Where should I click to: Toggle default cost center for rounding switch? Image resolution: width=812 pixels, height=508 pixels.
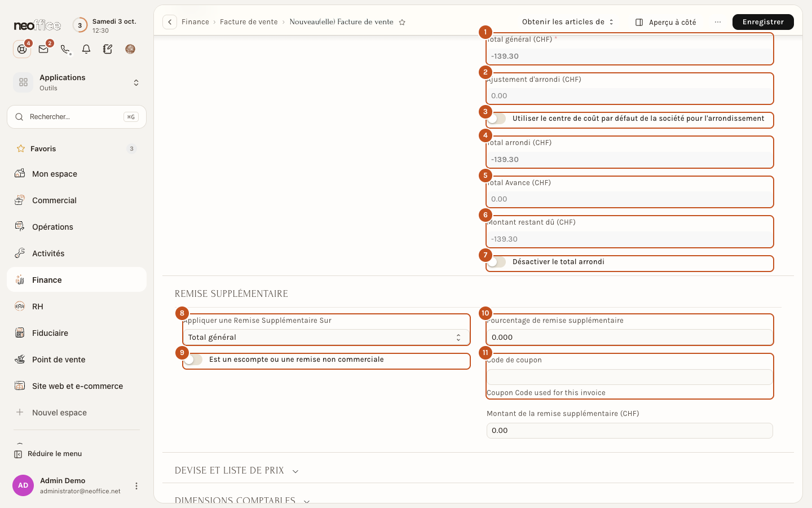pyautogui.click(x=497, y=119)
